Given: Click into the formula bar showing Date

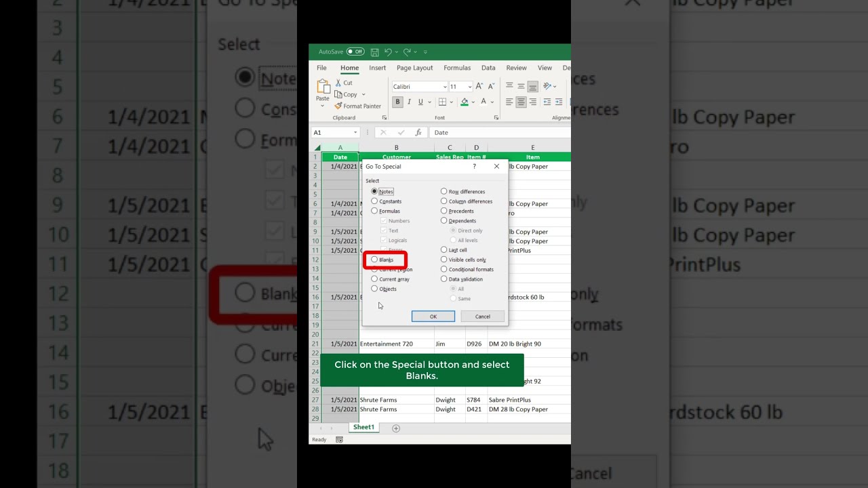Looking at the screenshot, I should pyautogui.click(x=499, y=133).
